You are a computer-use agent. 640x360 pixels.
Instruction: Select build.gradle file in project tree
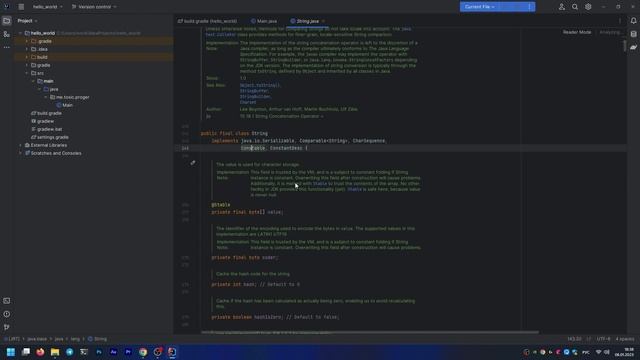(46, 113)
